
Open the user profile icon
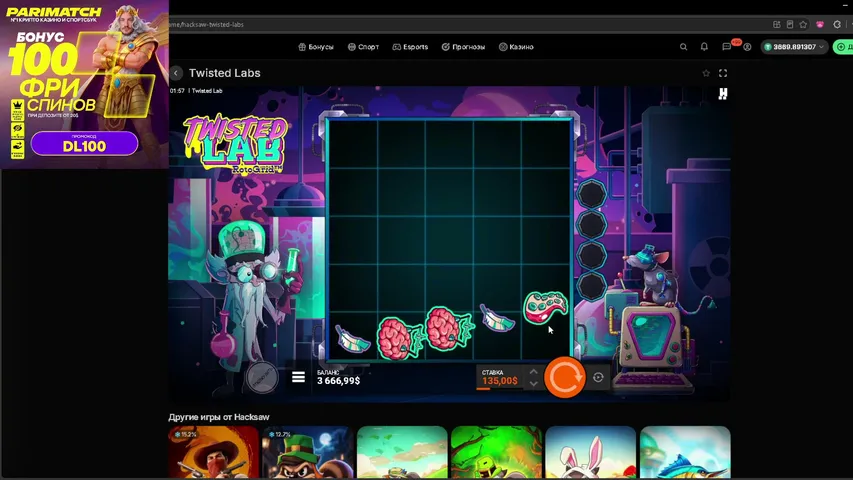(x=747, y=47)
